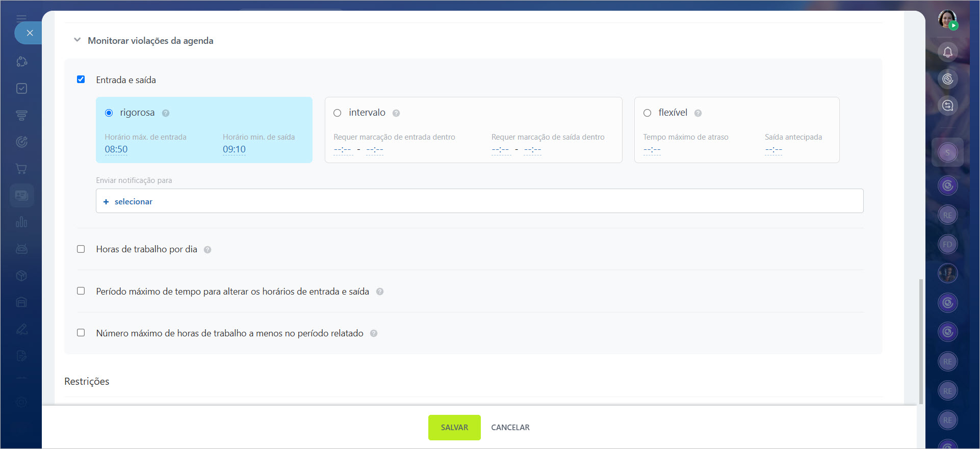Click the funnel icon in left sidebar
This screenshot has width=980, height=449.
[21, 116]
